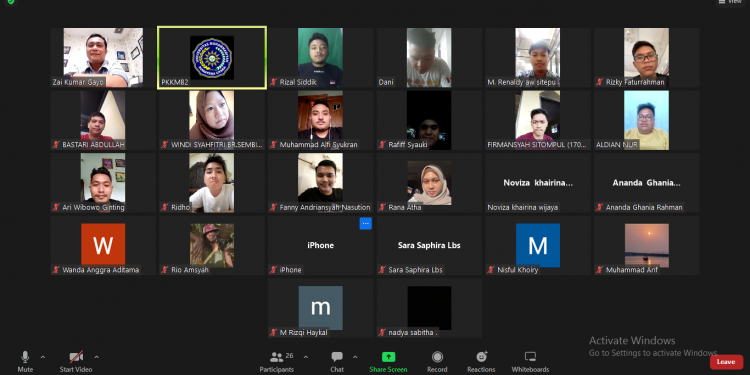Viewport: 750px width, 375px height.
Task: Click the muted mic icon beside BASTARI ABDULLAH
Action: point(56,144)
